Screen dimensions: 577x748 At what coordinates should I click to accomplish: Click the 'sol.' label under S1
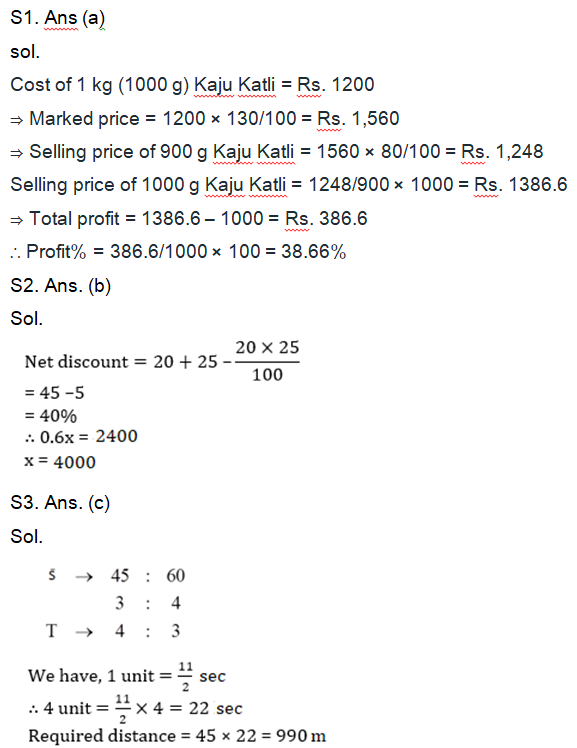pyautogui.click(x=25, y=52)
